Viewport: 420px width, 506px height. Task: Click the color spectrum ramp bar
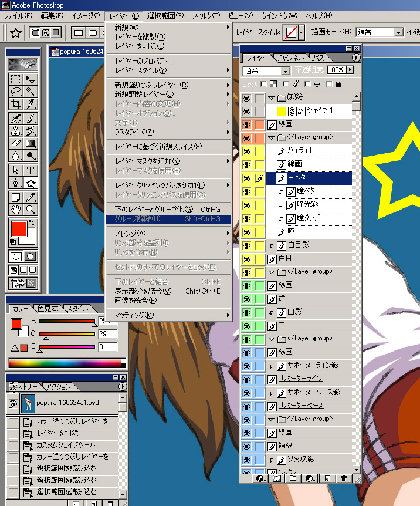pyautogui.click(x=67, y=363)
